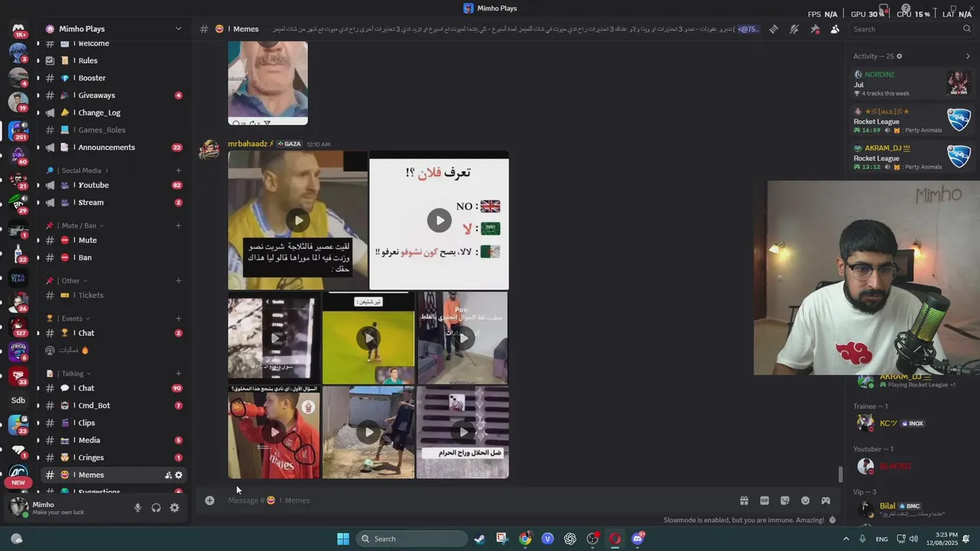Toggle channel notification settings bell
980x551 pixels.
(x=794, y=29)
